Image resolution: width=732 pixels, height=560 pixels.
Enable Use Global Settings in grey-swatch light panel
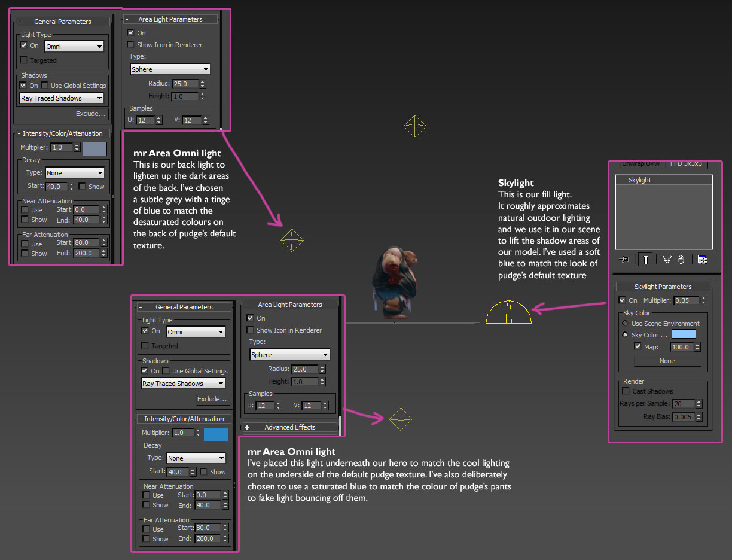(45, 86)
